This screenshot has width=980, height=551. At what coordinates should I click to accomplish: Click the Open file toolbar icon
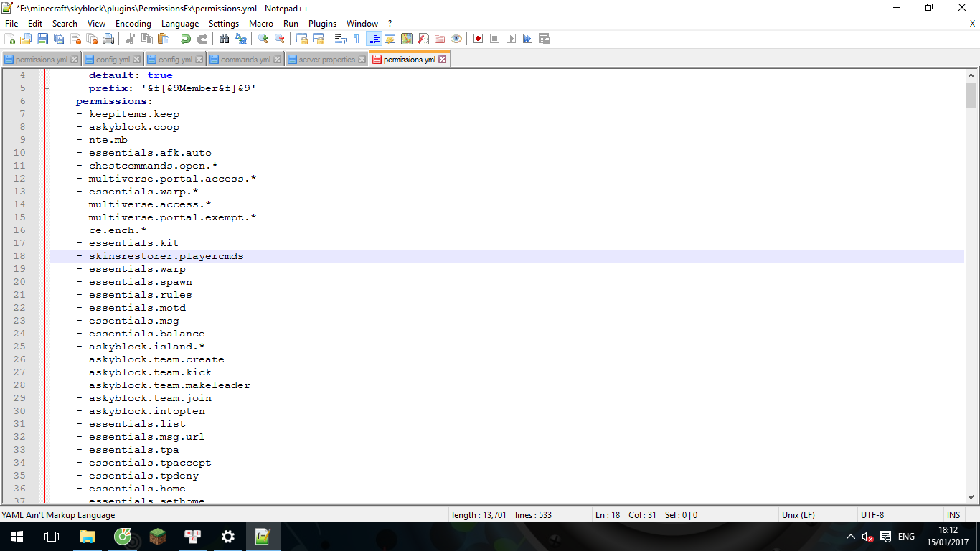pos(26,39)
